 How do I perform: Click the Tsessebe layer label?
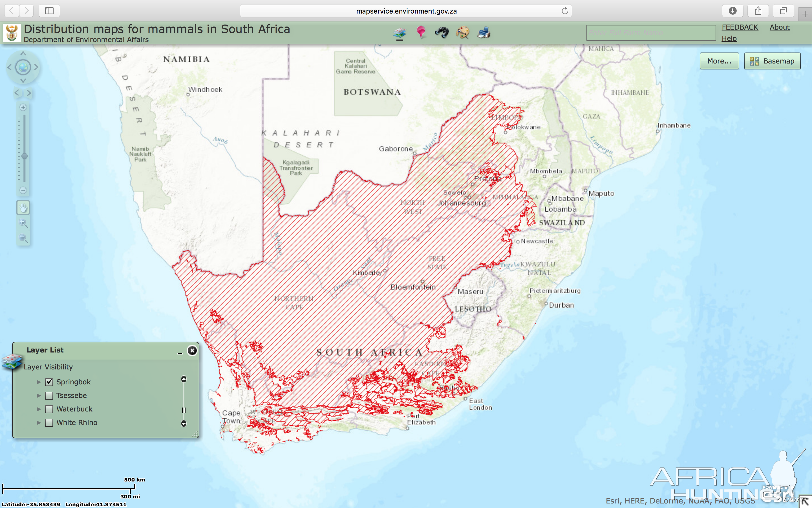(x=71, y=395)
